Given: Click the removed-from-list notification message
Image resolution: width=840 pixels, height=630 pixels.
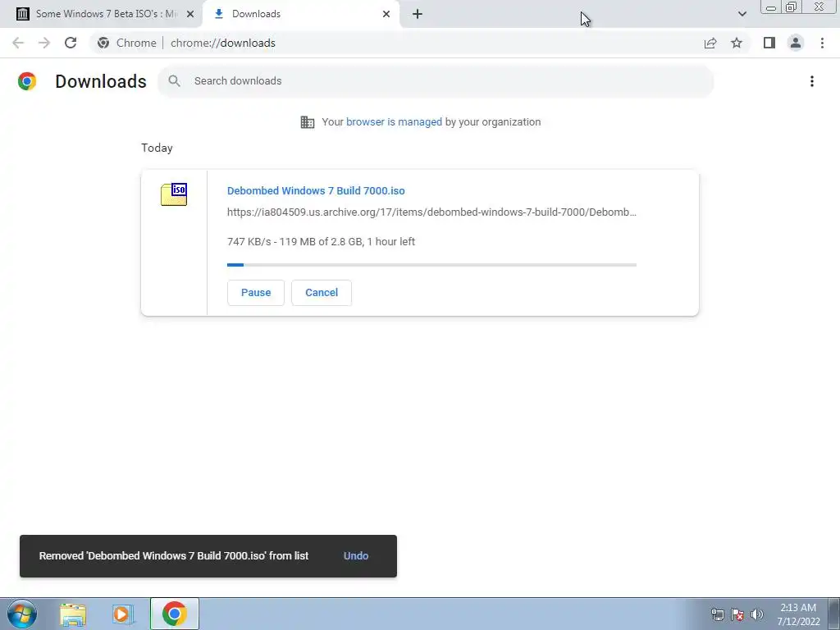Looking at the screenshot, I should pos(174,556).
